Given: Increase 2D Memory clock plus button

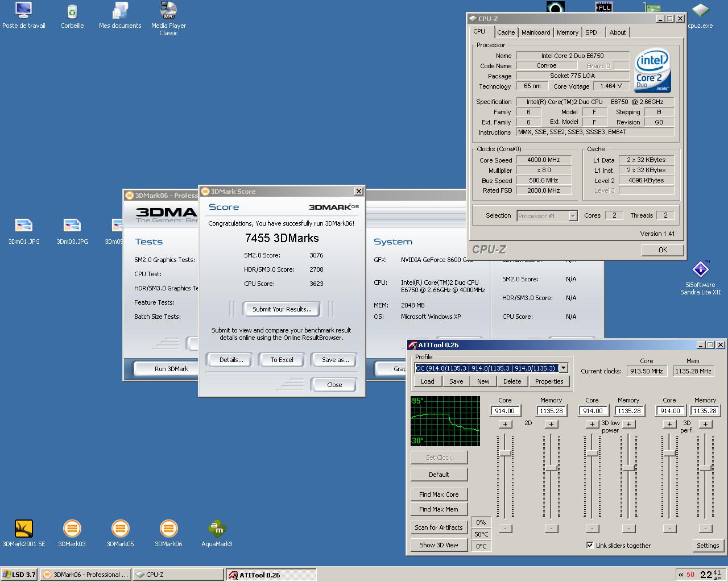Looking at the screenshot, I should tap(551, 424).
